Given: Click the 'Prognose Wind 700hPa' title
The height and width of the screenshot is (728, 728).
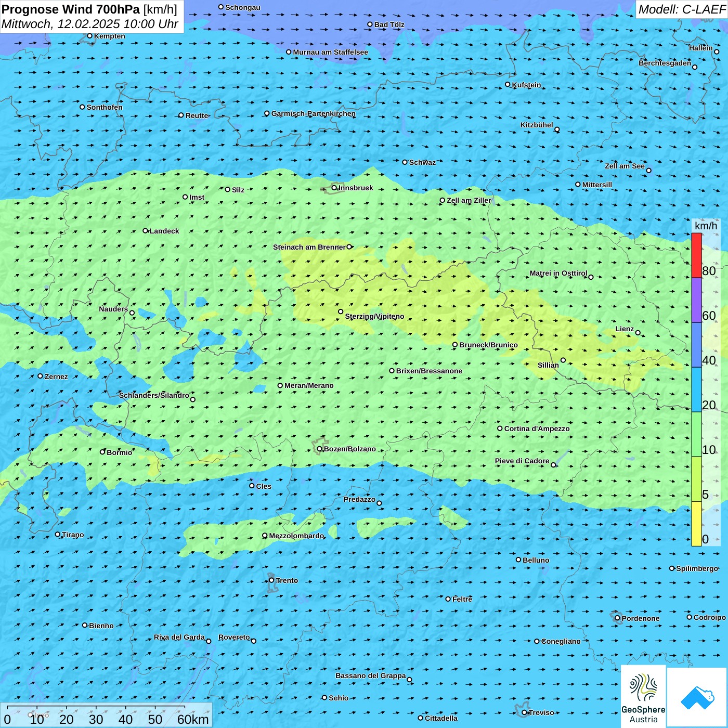Looking at the screenshot, I should (x=71, y=9).
